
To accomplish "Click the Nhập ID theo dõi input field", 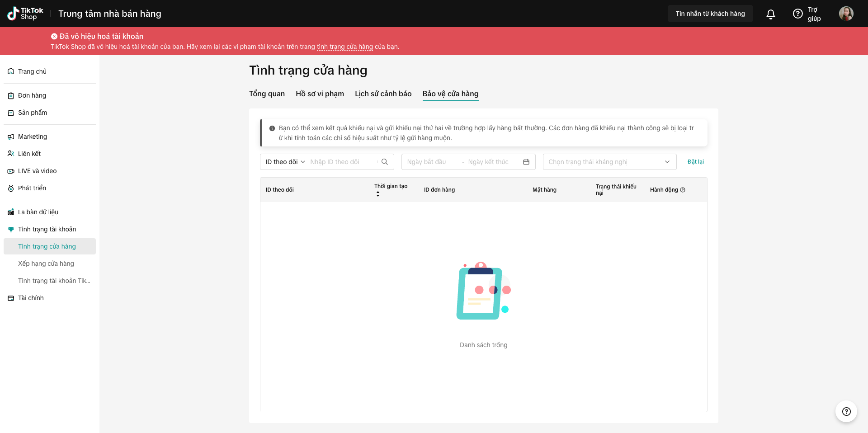I will tap(342, 162).
